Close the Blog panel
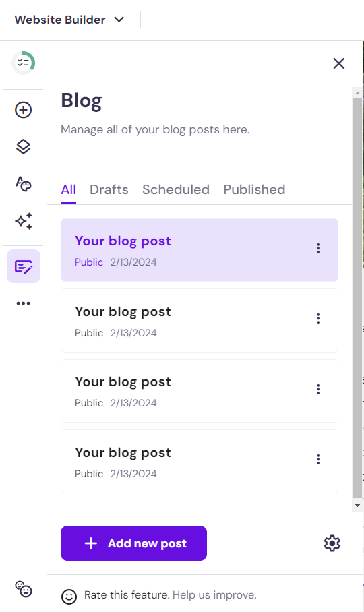364x612 pixels. (338, 63)
